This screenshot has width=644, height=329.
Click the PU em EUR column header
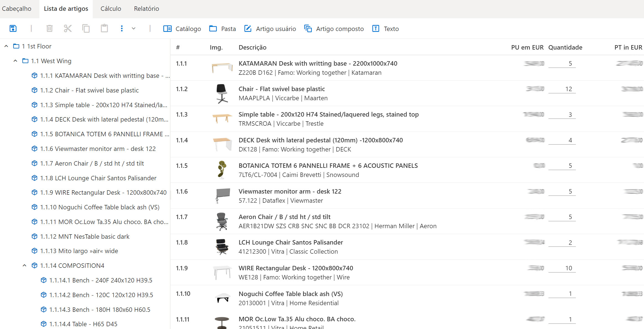tap(527, 47)
